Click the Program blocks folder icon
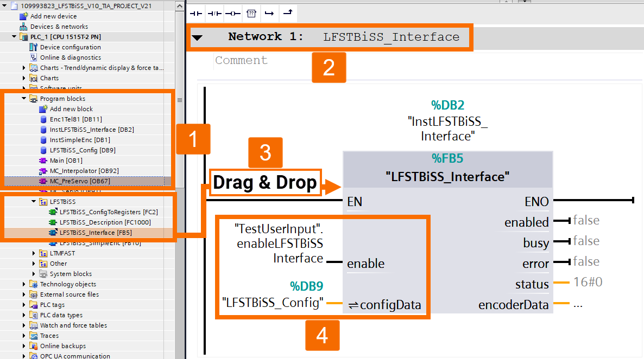Screen dimensions: 644x359 (34, 99)
